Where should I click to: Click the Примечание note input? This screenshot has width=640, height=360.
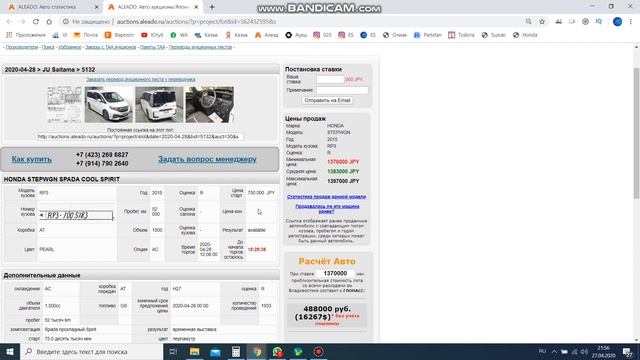(342, 90)
